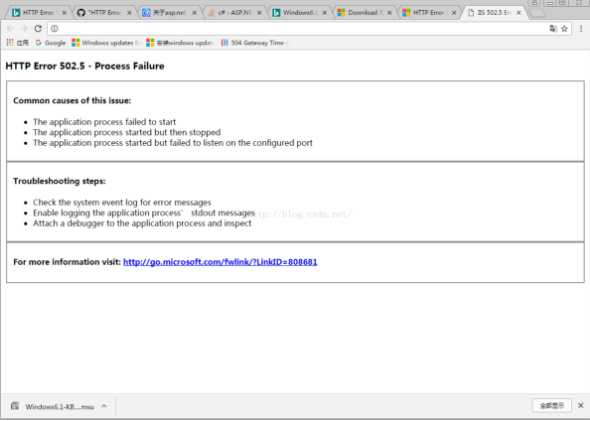Click 'The application process started but then stopped'

[x=127, y=132]
